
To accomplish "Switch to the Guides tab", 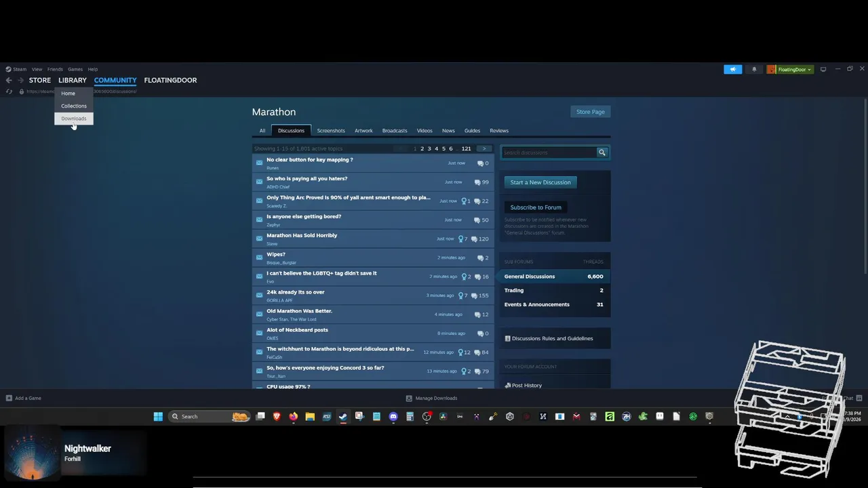I will tap(472, 131).
